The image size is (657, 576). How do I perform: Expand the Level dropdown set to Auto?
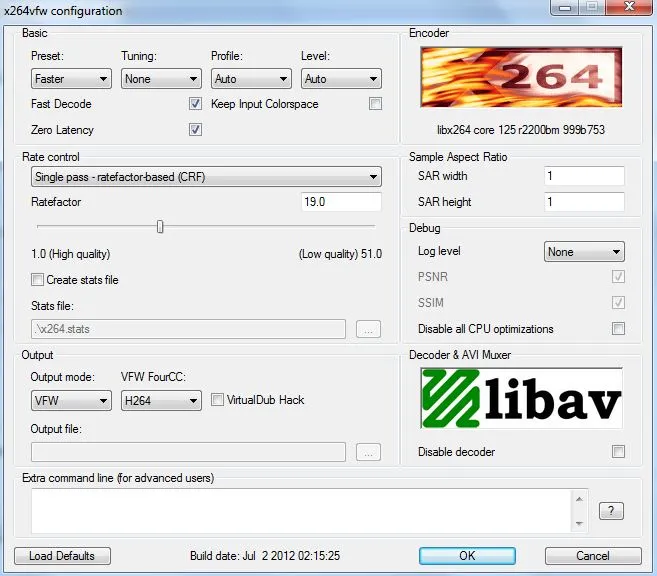(341, 79)
